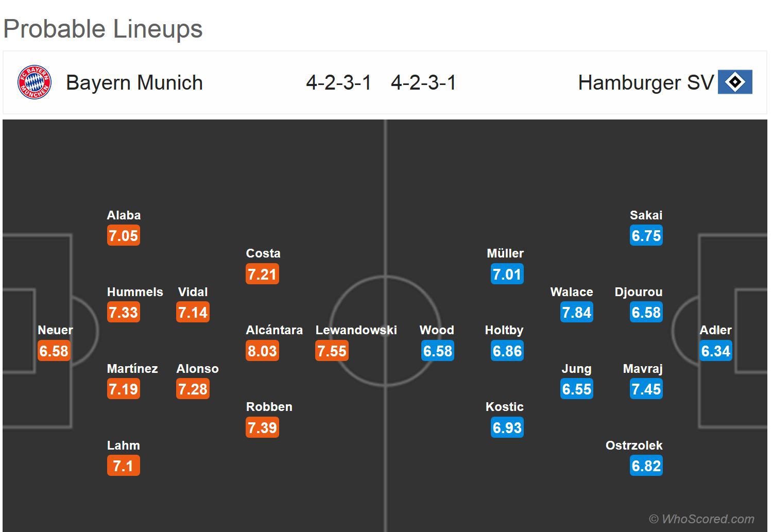Viewport: 772px width, 532px height.
Task: Click Lewandowski's 7.55 rating badge
Action: (x=332, y=351)
